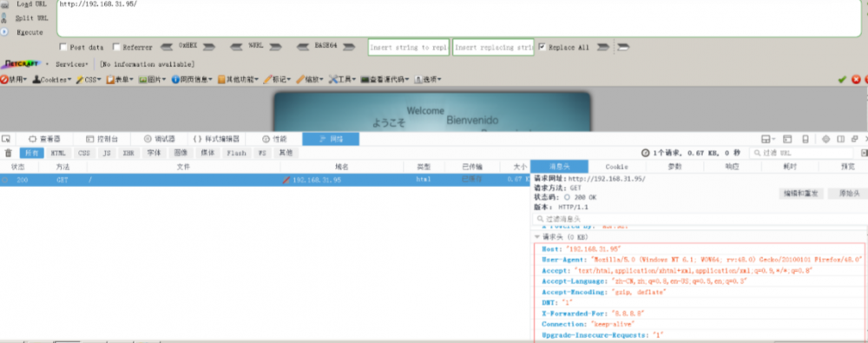Switch to the 样式编辑器 (Style Editor) tab
This screenshot has width=868, height=343.
(x=216, y=139)
